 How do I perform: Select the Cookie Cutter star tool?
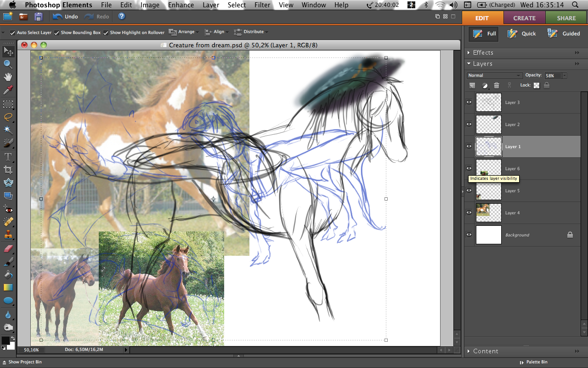click(x=8, y=183)
